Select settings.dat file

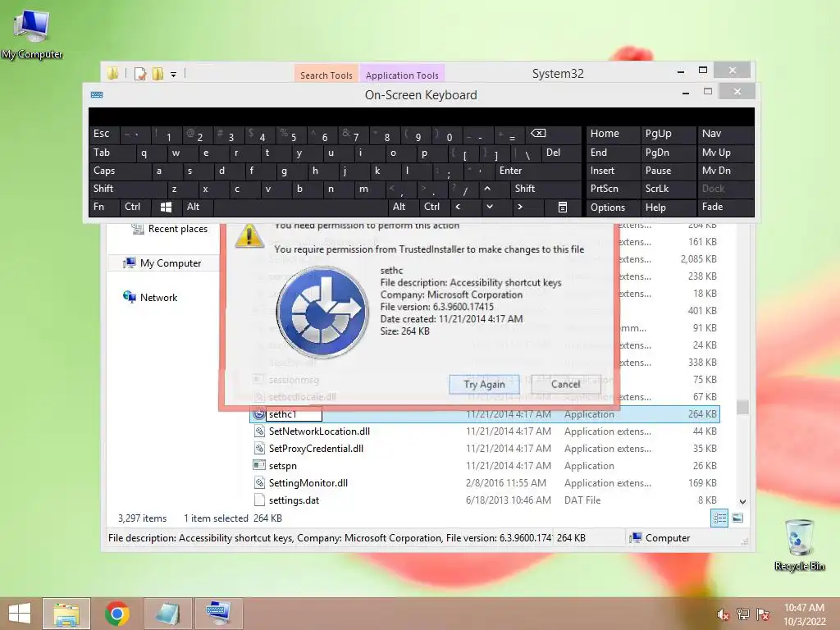pos(485,500)
